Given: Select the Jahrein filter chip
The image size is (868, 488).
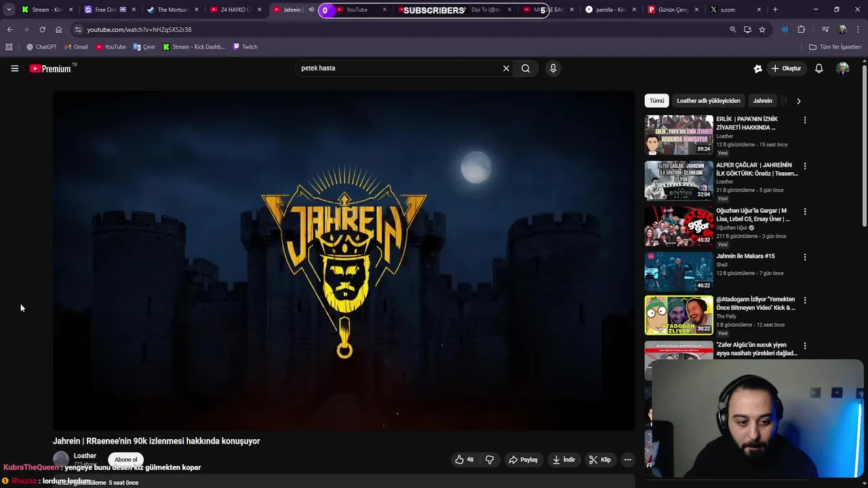Looking at the screenshot, I should [x=762, y=101].
